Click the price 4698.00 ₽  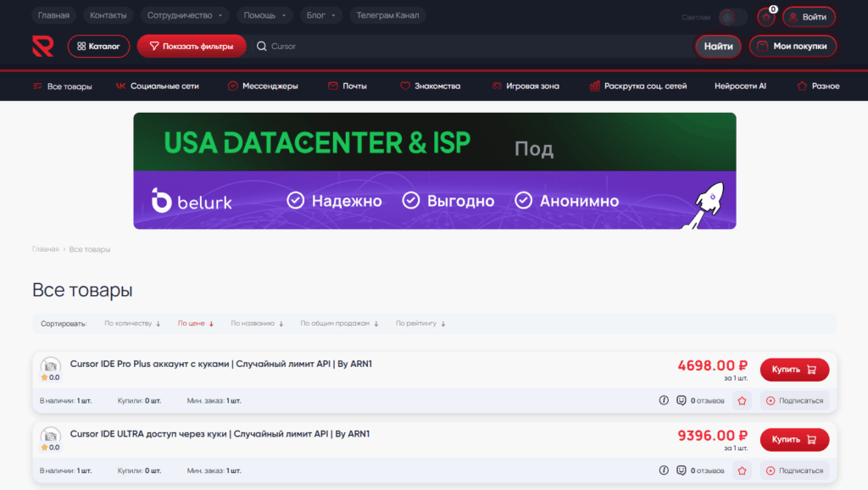[x=712, y=365]
